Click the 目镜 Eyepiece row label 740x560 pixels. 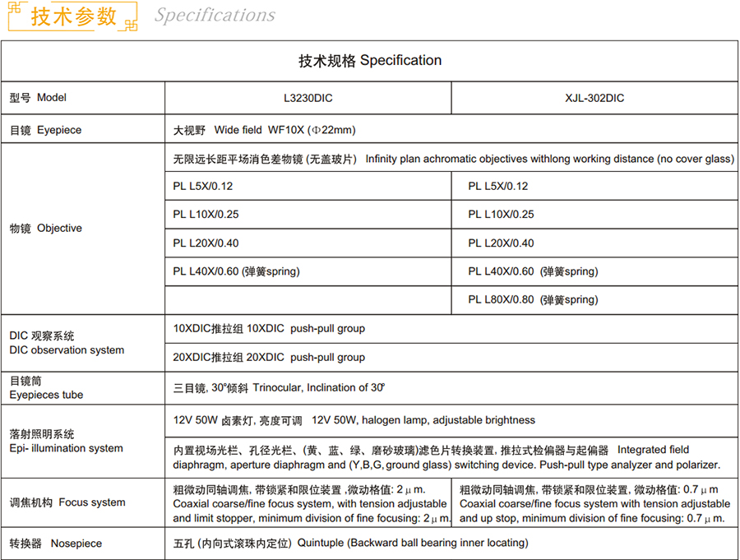45,130
